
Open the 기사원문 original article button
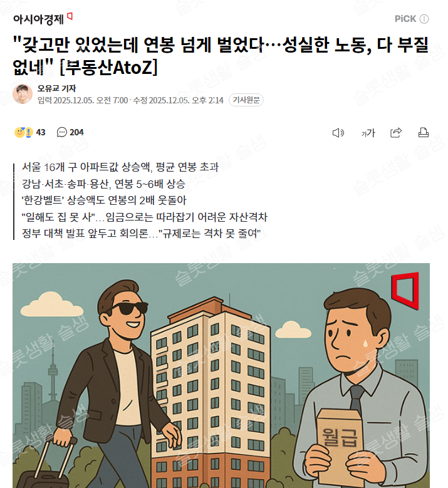(246, 100)
